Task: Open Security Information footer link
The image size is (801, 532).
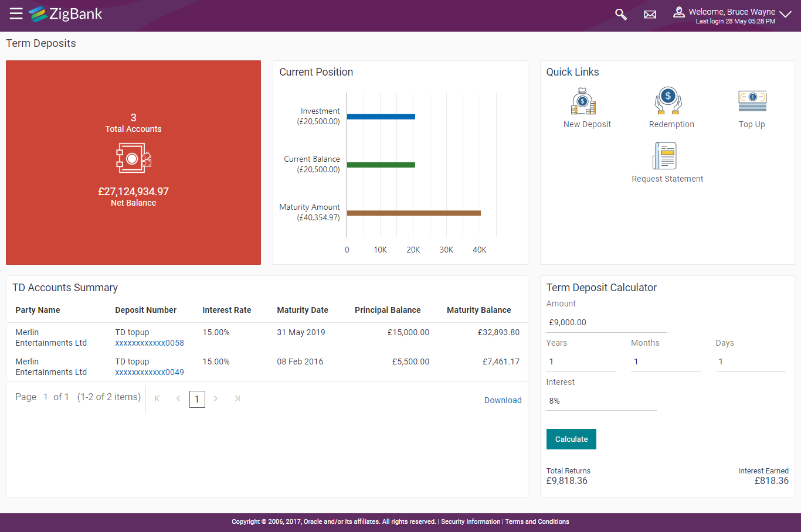Action: click(471, 521)
